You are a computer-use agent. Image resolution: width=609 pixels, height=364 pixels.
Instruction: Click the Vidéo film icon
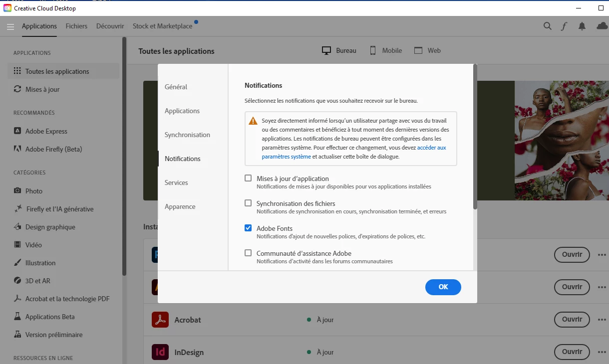point(17,245)
